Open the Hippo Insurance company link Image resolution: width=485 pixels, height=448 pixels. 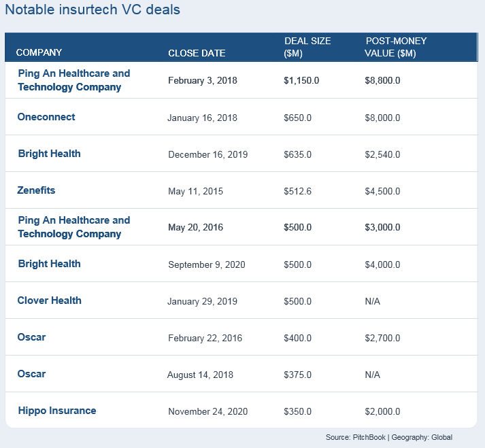(57, 411)
